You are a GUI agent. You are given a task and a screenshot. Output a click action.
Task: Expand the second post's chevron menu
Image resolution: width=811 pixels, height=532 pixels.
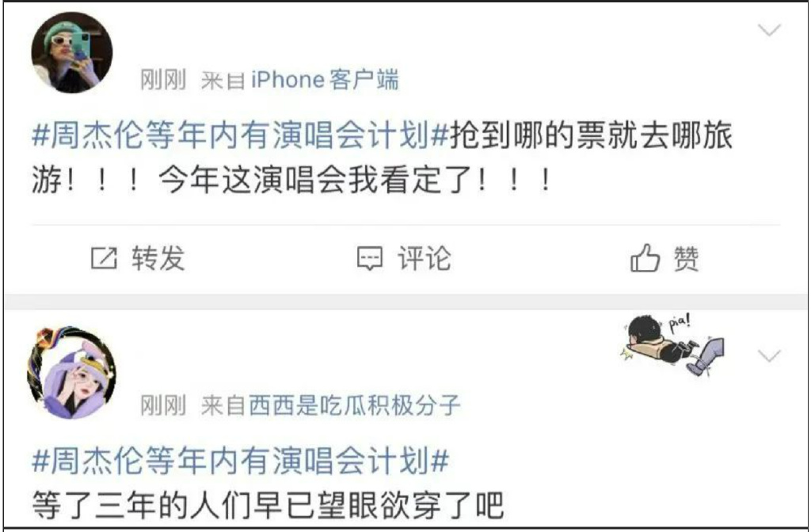tap(769, 355)
